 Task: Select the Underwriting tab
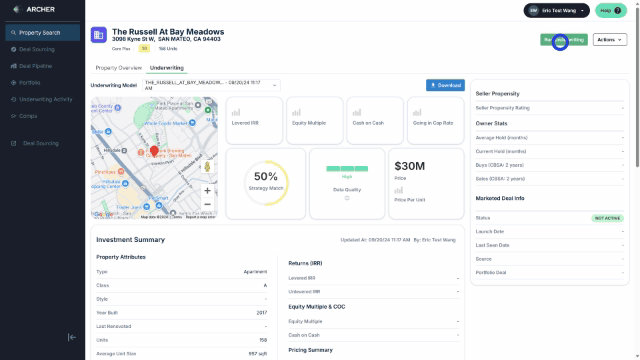pos(167,68)
